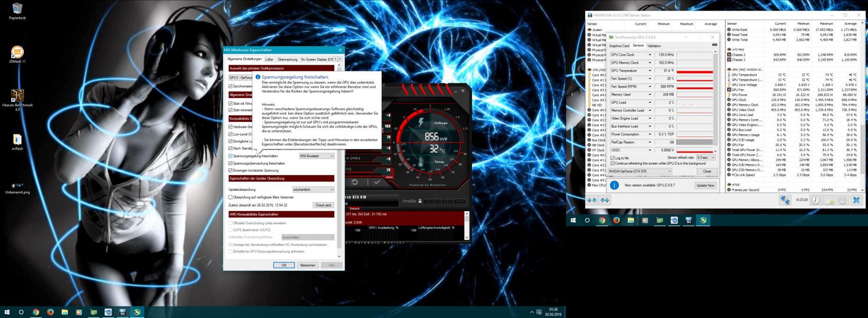Open the nvflash desktop folder icon
Image resolution: width=868 pixels, height=318 pixels.
17,142
